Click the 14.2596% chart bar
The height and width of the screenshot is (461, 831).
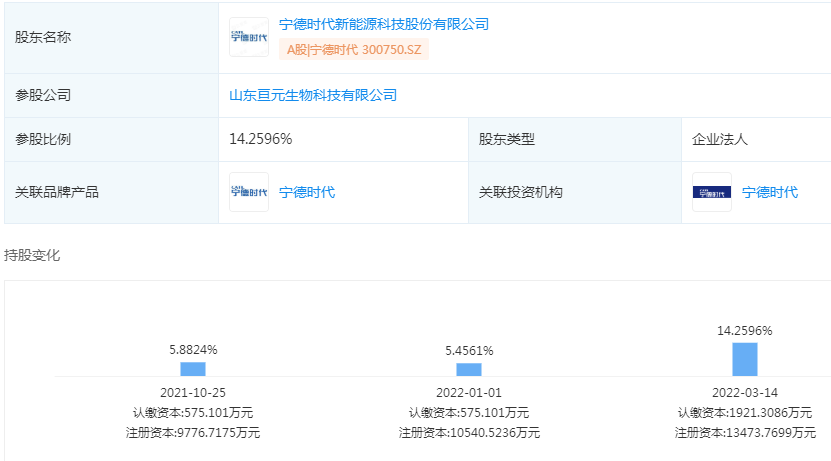745,359
